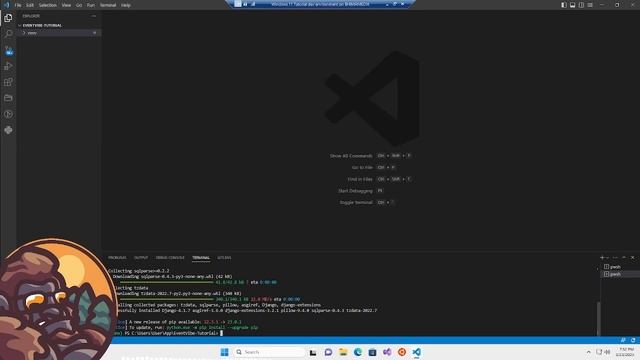Click the circular timeline icon in activity bar
The image size is (640, 360).
[x=8, y=114]
